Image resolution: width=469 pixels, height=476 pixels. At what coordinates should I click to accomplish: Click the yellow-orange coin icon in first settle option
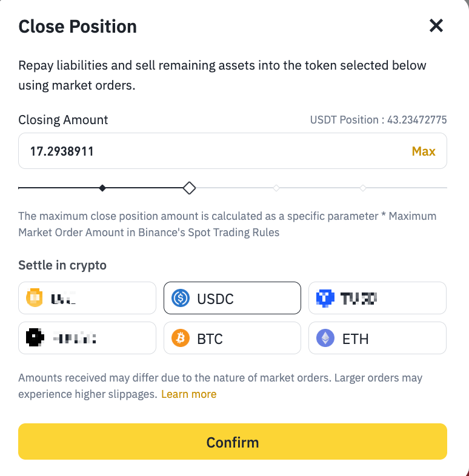click(35, 297)
